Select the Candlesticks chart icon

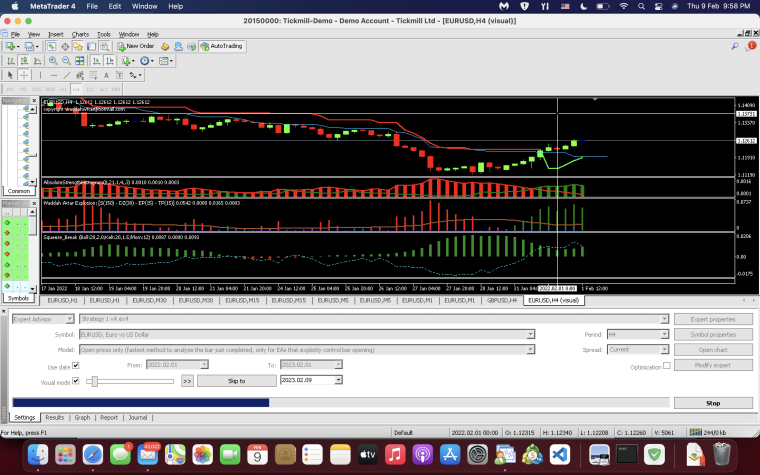click(x=24, y=61)
